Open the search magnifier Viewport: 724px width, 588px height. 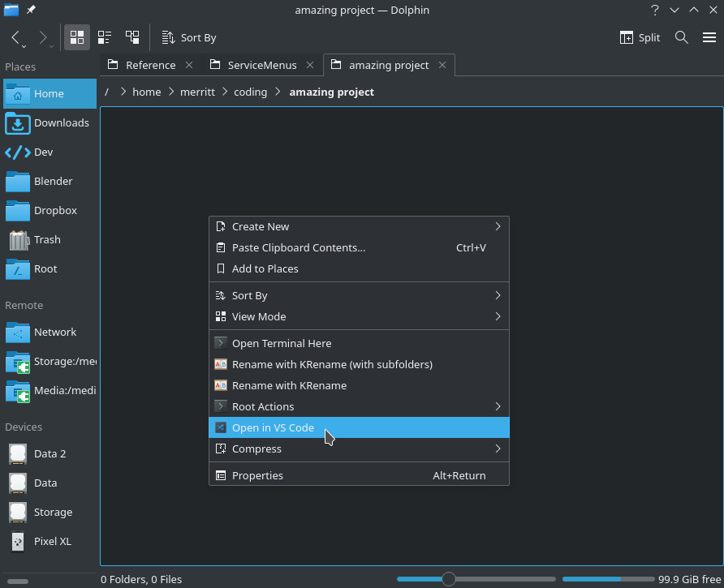pyautogui.click(x=682, y=37)
